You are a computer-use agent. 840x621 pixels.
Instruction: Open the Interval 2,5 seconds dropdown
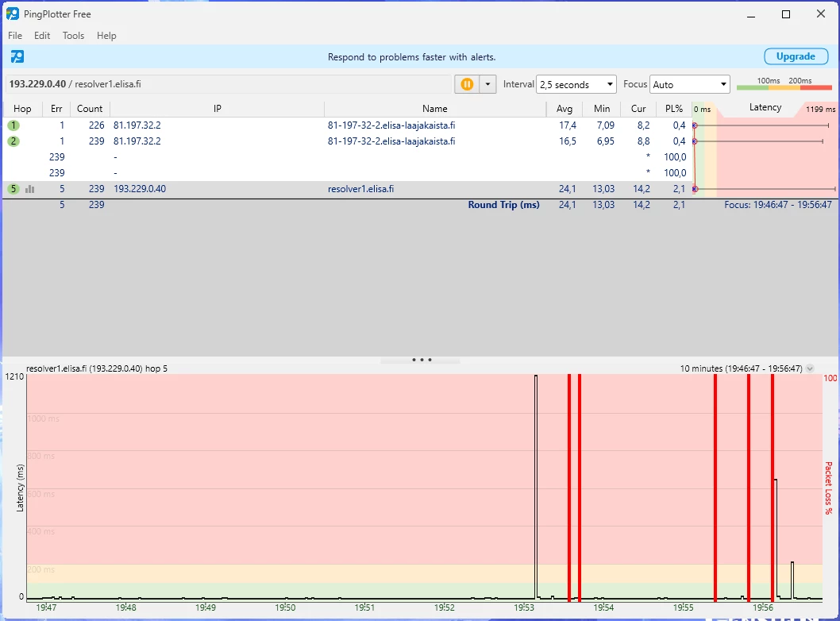[x=576, y=84]
